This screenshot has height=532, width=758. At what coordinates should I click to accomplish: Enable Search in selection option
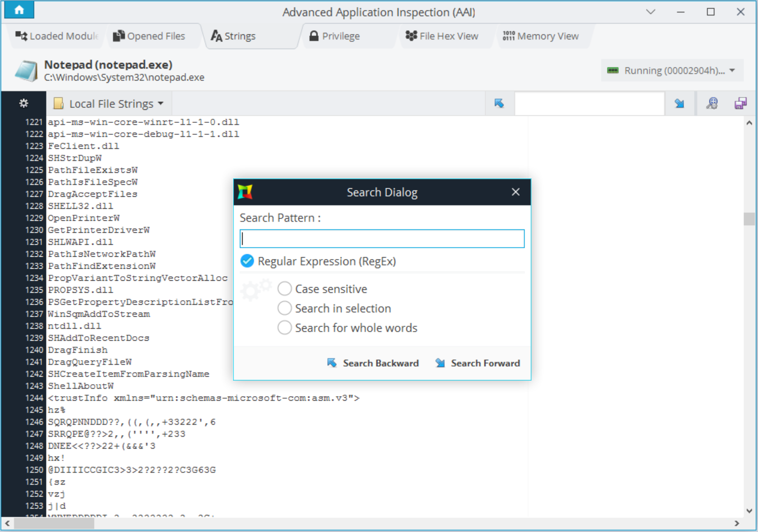284,308
